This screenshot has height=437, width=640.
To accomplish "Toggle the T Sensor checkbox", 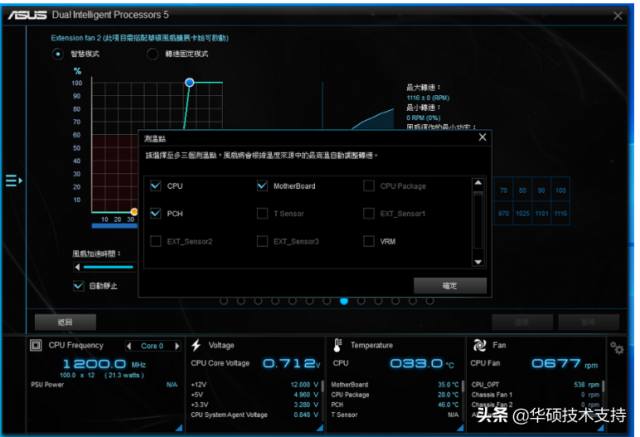I will click(262, 213).
